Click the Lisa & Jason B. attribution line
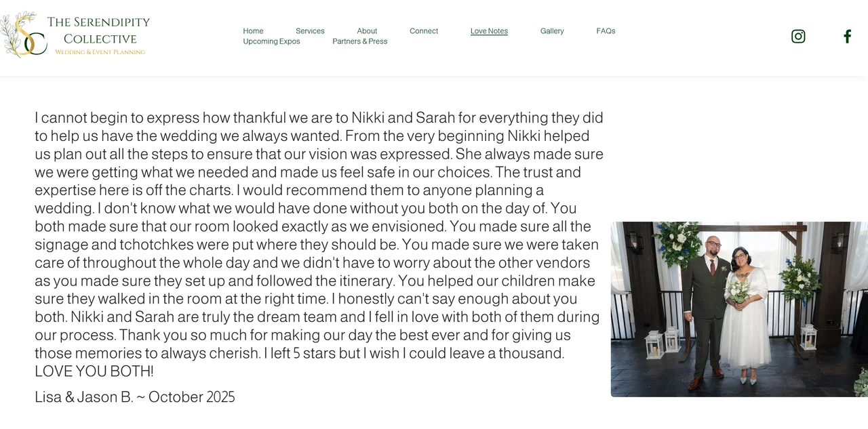This screenshot has height=429, width=868. (x=134, y=397)
